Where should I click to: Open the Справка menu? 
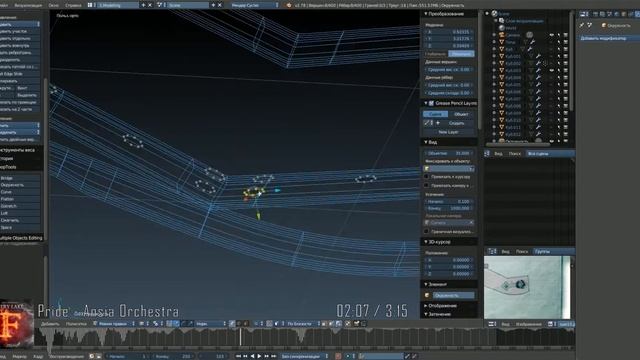[x=73, y=5]
